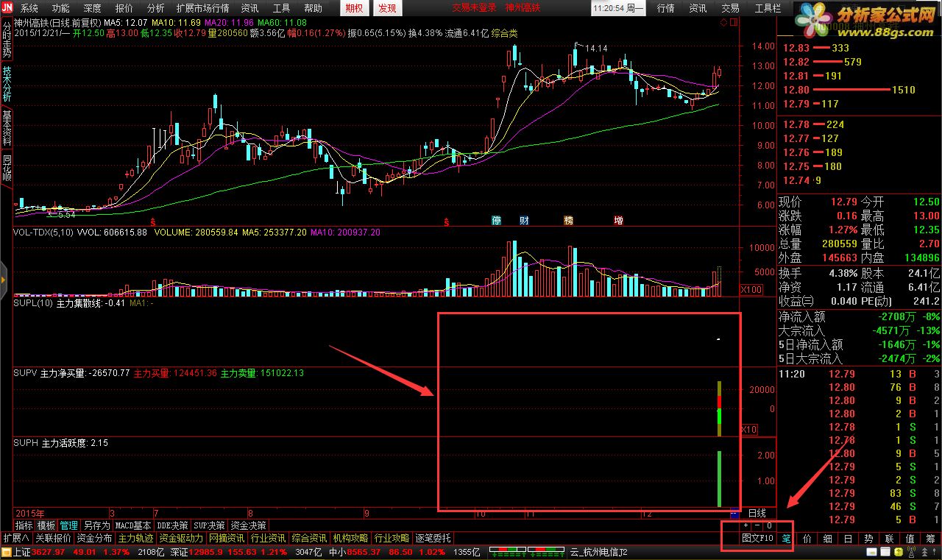Image resolution: width=942 pixels, height=560 pixels.
Task: Apply the SUP决策 template
Action: [209, 525]
